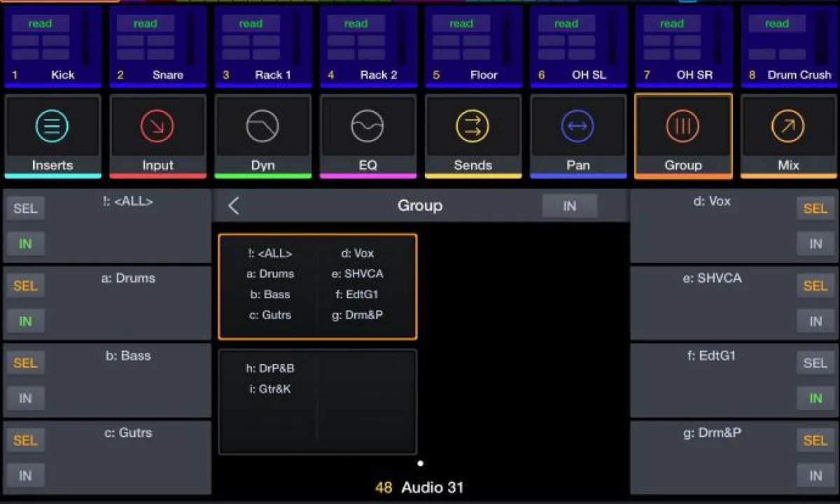Open read automation menu on Floor track
The image size is (840, 504).
coord(461,23)
